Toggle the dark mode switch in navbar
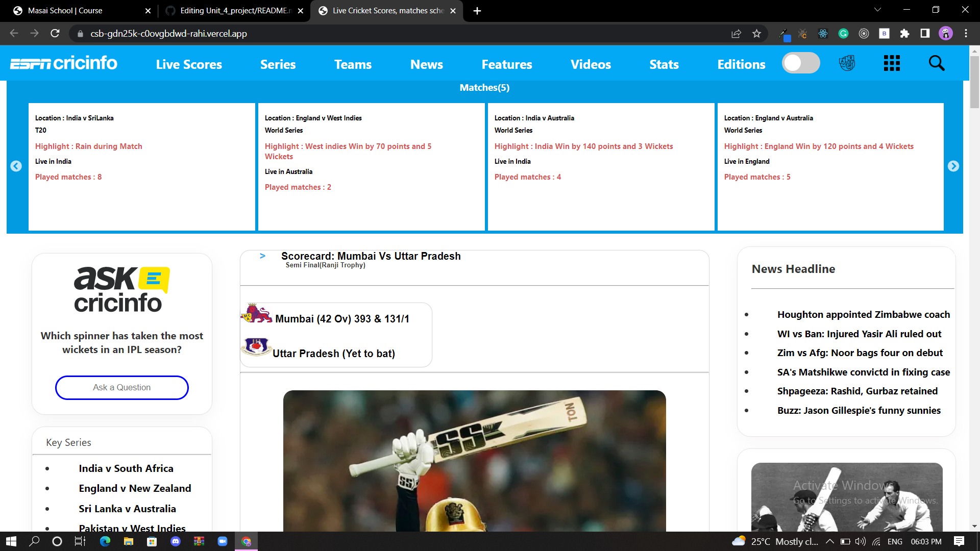980x551 pixels. click(x=801, y=63)
